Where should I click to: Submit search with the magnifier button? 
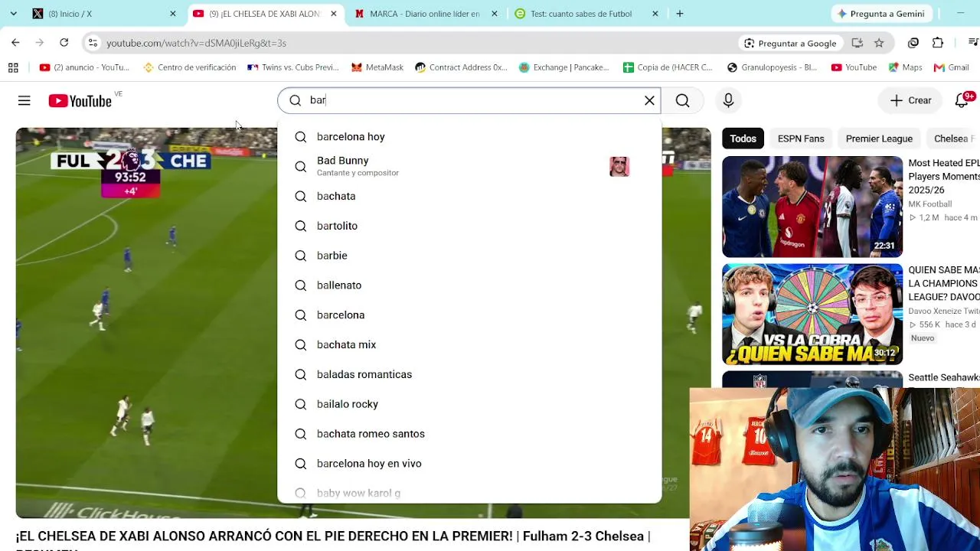682,100
